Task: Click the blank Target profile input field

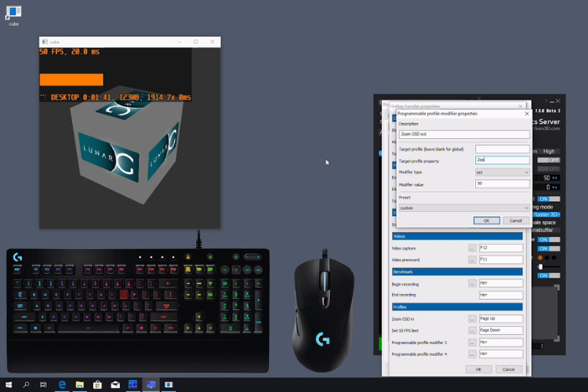Action: pyautogui.click(x=502, y=149)
